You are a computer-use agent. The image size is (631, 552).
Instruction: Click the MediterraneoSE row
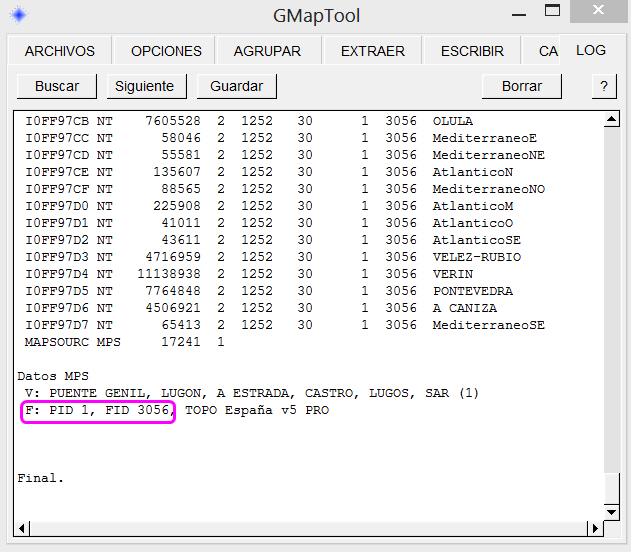285,325
